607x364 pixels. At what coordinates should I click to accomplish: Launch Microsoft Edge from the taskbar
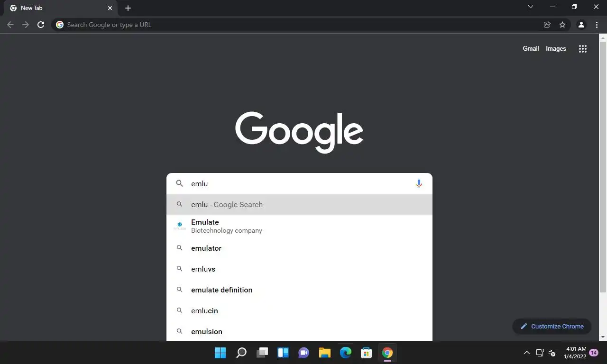coord(346,353)
